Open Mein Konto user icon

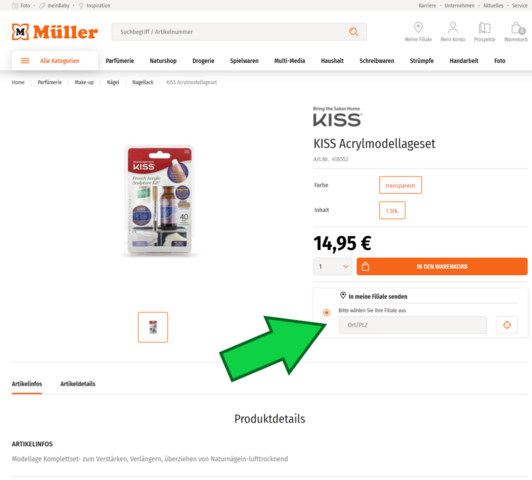(453, 27)
